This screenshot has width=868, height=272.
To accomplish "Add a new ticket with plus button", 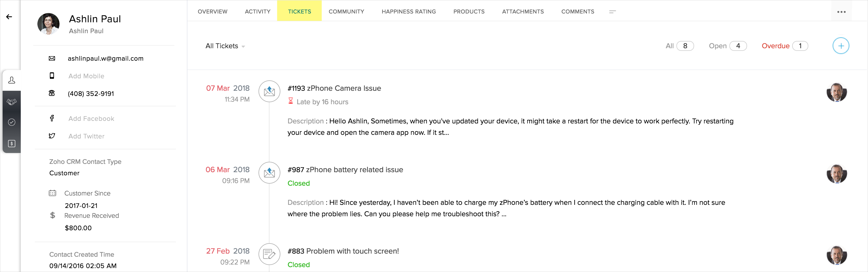I will [840, 46].
